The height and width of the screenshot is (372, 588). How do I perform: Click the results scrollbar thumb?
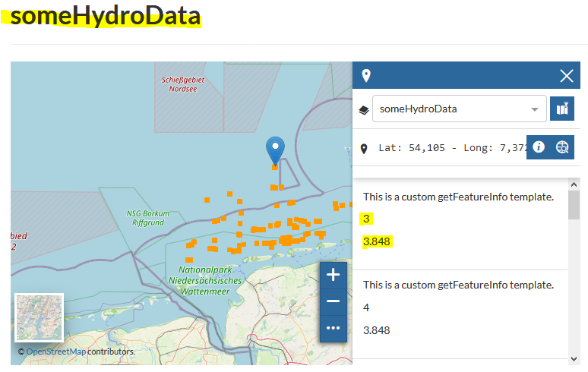[x=574, y=205]
